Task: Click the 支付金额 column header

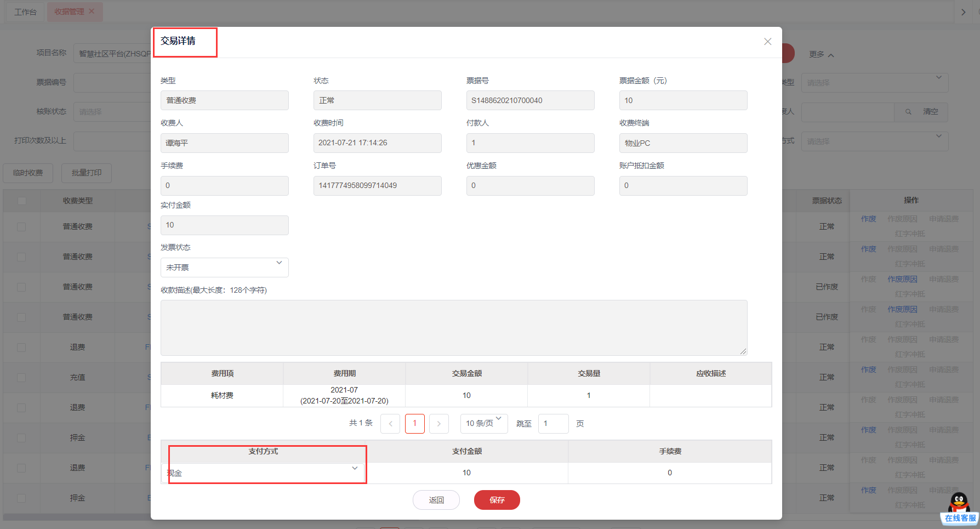Action: pyautogui.click(x=466, y=451)
